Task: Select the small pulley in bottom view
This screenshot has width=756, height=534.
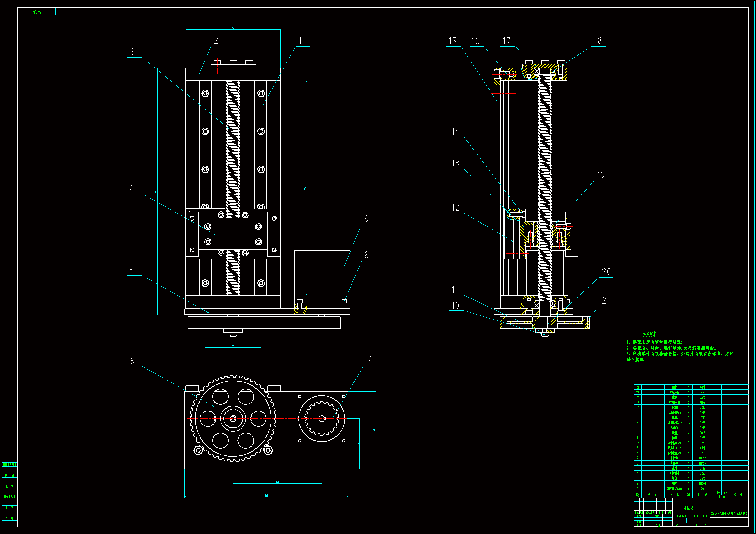Action: 322,419
